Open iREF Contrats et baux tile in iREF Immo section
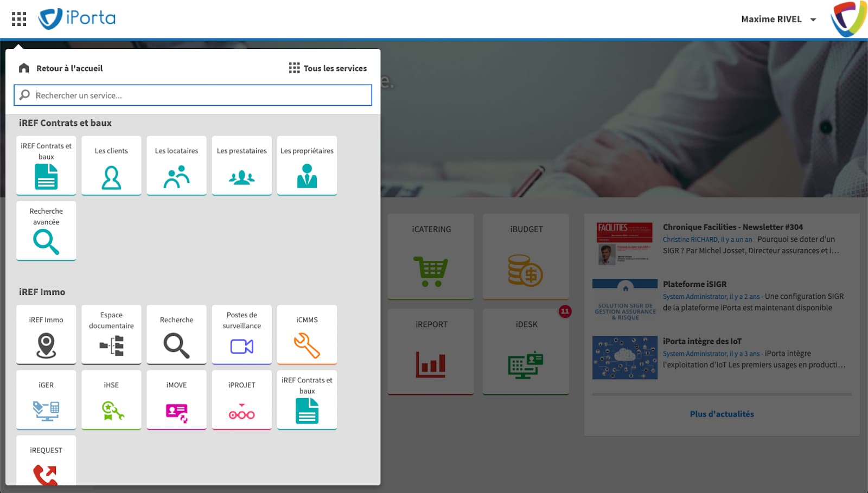The width and height of the screenshot is (868, 493). 307,400
